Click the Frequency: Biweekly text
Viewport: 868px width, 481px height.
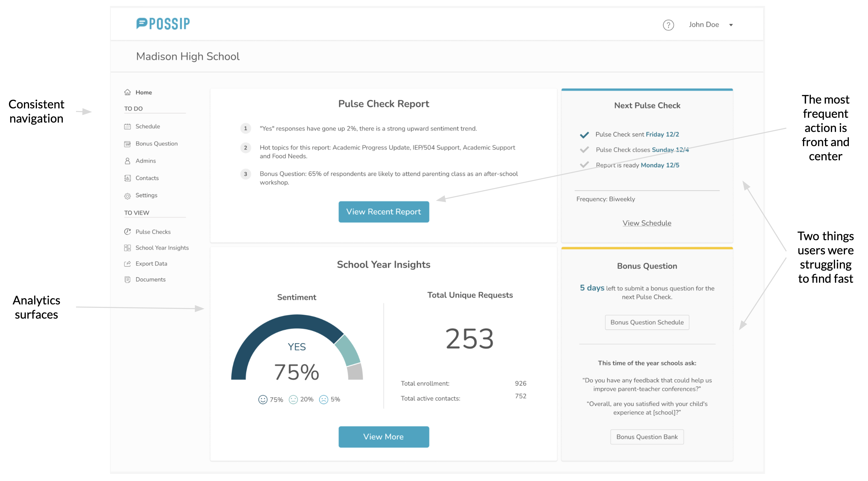pyautogui.click(x=605, y=199)
